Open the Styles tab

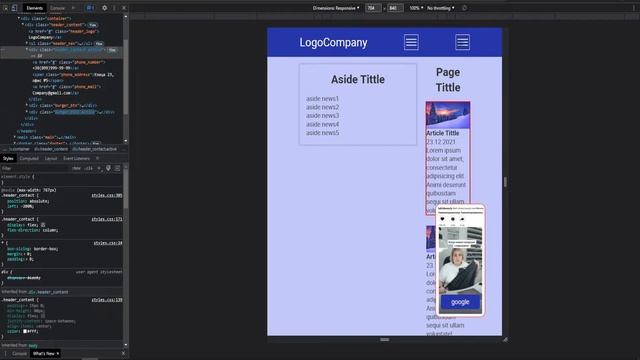(8, 158)
